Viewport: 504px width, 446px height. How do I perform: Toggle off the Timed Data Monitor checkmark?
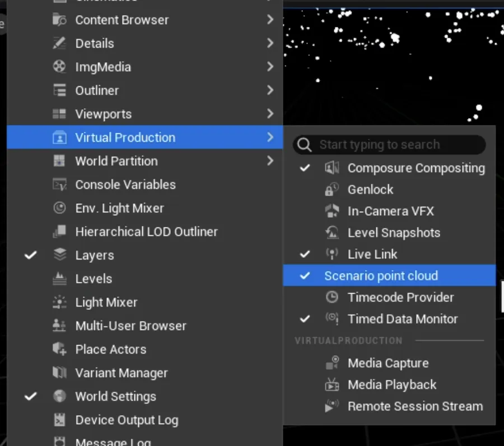click(x=305, y=319)
